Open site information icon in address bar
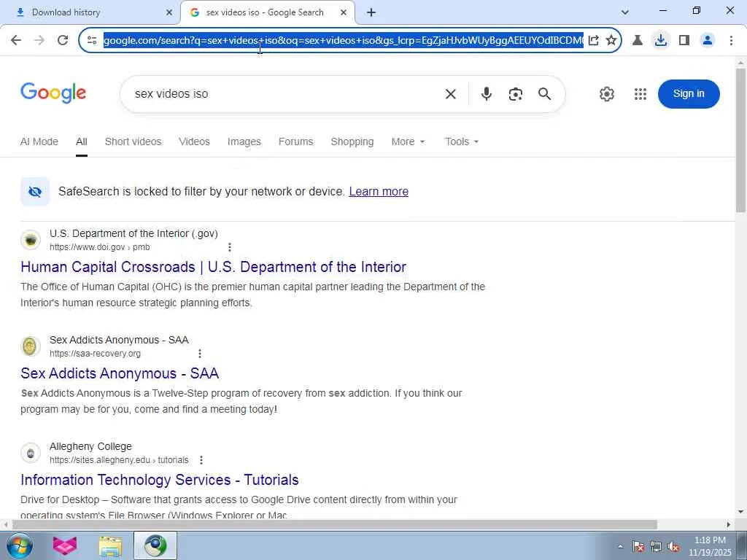Viewport: 747px width, 560px height. 92,41
